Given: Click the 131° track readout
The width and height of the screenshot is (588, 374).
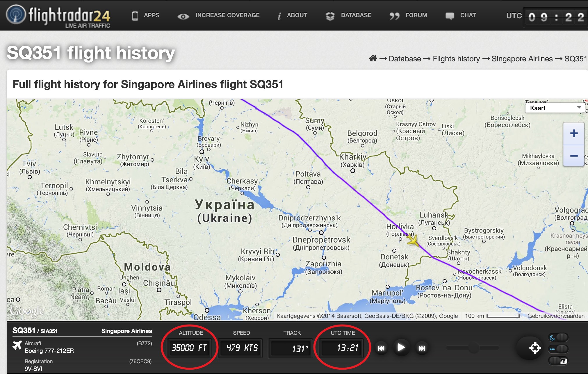Looking at the screenshot, I should [x=291, y=348].
